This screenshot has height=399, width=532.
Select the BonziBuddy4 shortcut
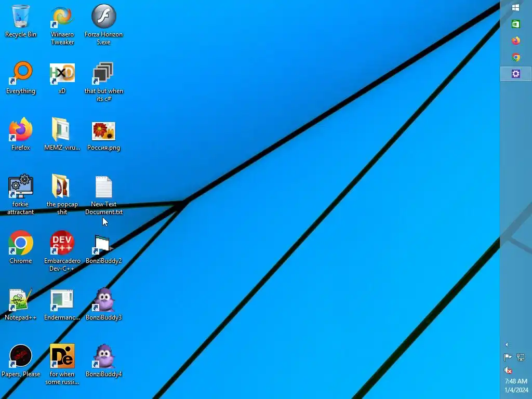point(103,361)
